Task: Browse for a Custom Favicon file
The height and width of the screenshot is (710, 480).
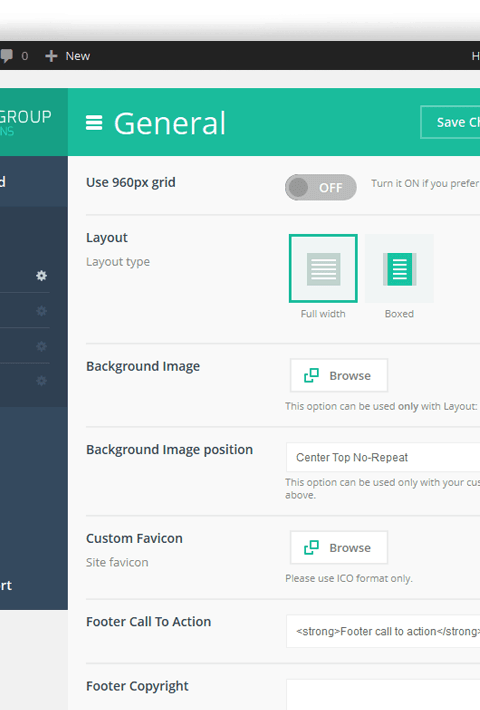Action: 339,547
